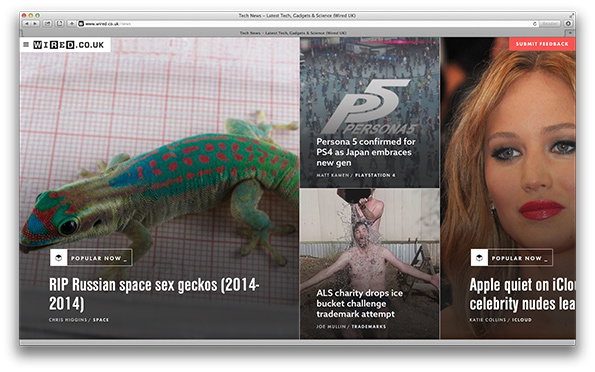The image size is (595, 372).
Task: Click cube icon beside Apple story Popular Now
Action: pyautogui.click(x=479, y=258)
